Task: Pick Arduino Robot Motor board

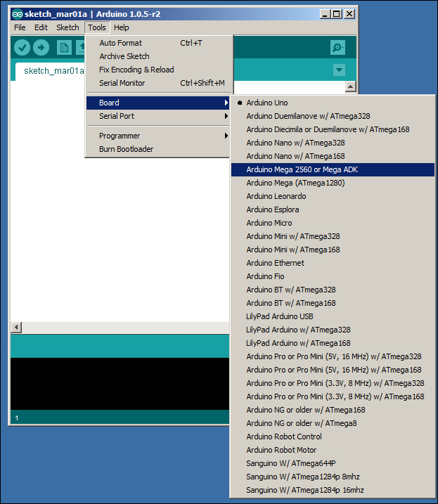Action: click(333, 450)
